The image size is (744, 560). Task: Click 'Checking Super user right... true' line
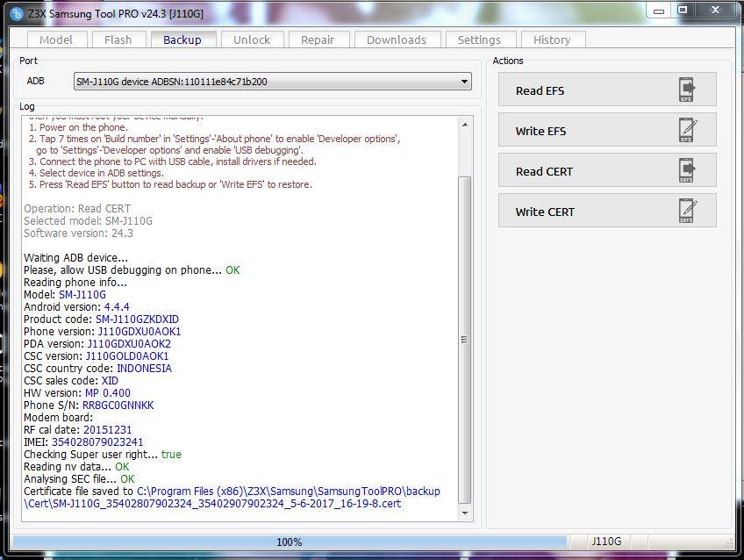pos(103,455)
